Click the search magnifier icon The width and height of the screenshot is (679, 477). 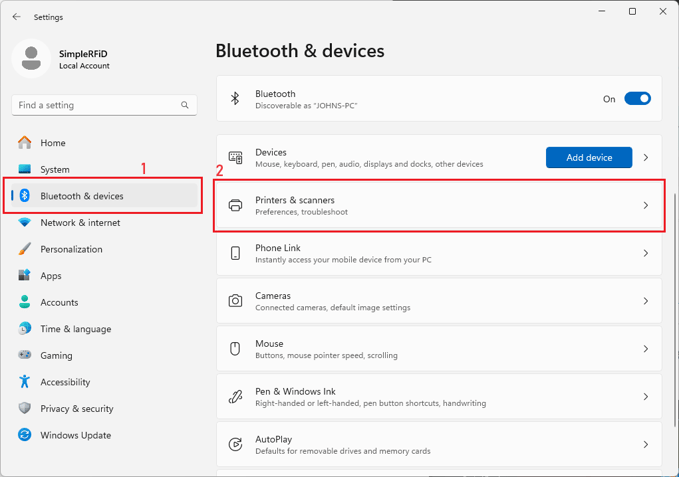[185, 105]
